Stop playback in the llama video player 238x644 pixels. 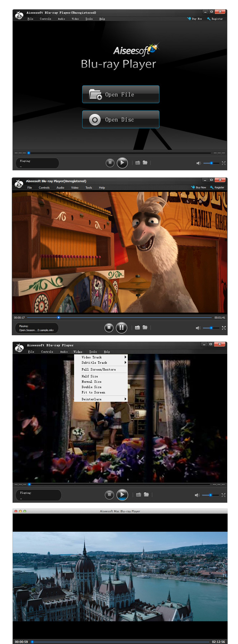(x=109, y=327)
